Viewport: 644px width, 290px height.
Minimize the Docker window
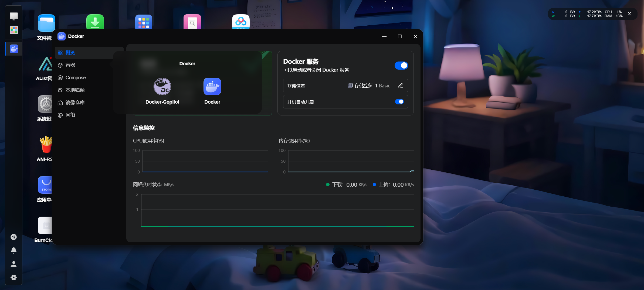point(384,36)
